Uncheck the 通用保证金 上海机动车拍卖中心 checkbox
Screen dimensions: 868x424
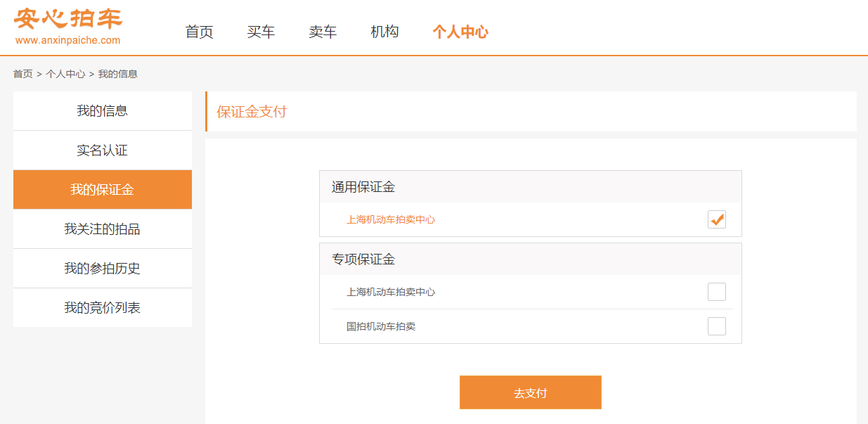pyautogui.click(x=716, y=219)
